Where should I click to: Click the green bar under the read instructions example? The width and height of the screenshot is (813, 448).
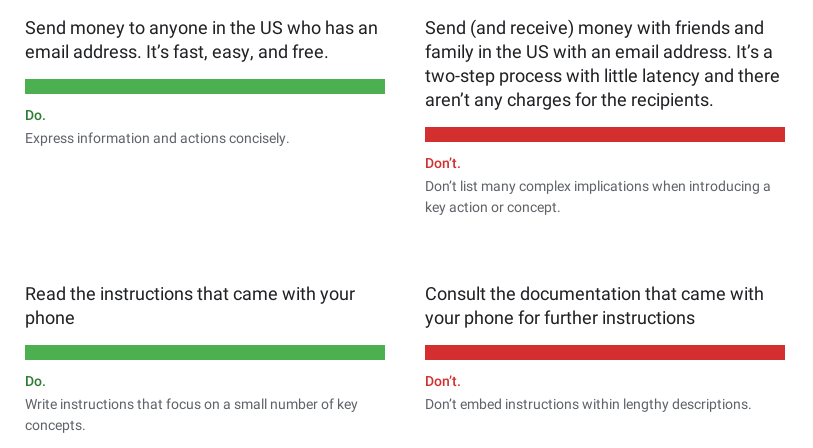point(205,353)
